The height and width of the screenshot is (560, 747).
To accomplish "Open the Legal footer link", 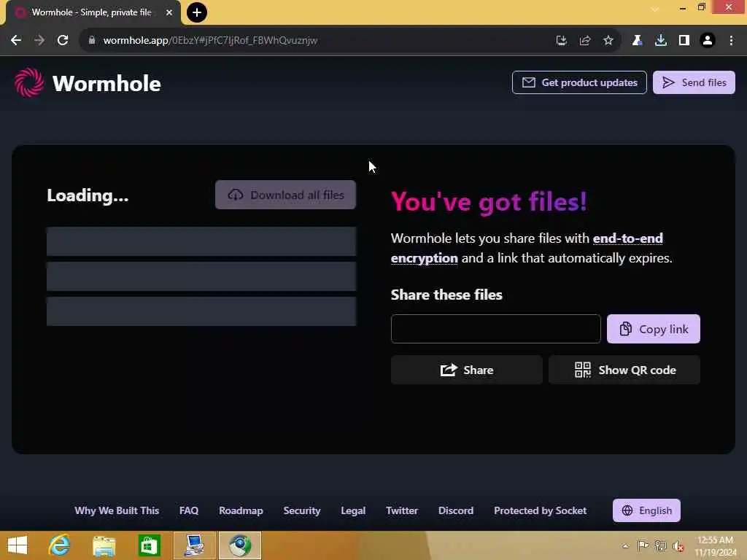I will click(353, 510).
